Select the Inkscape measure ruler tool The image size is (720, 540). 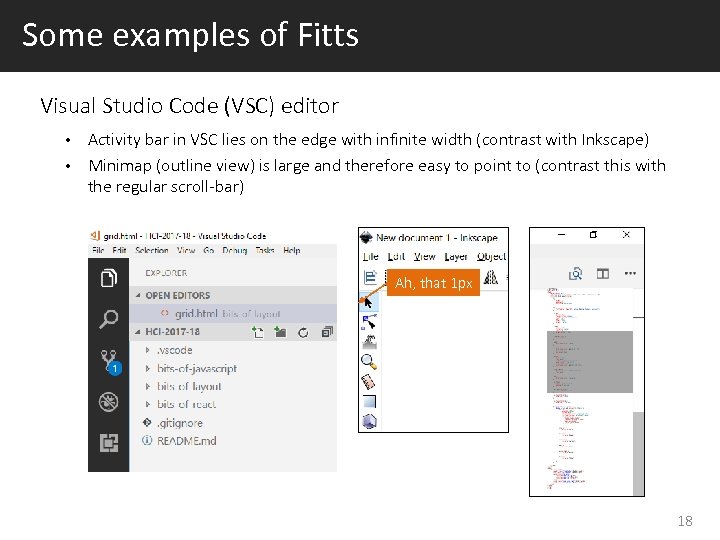[x=369, y=382]
